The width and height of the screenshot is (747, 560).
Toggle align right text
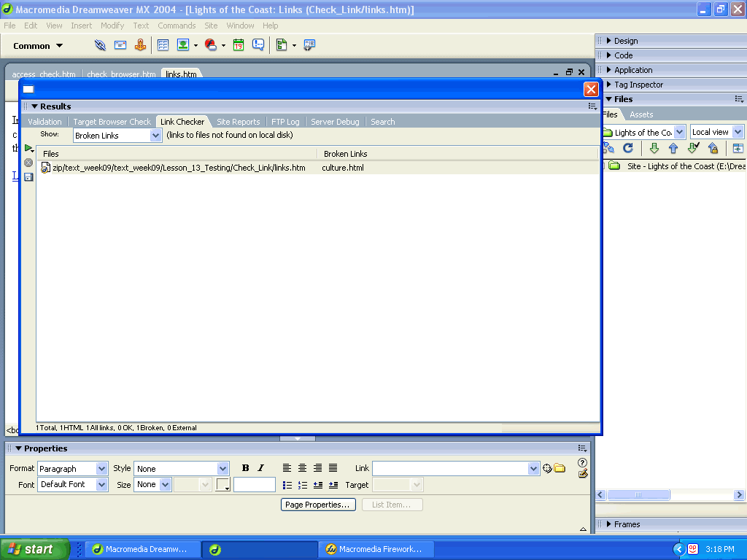point(318,468)
